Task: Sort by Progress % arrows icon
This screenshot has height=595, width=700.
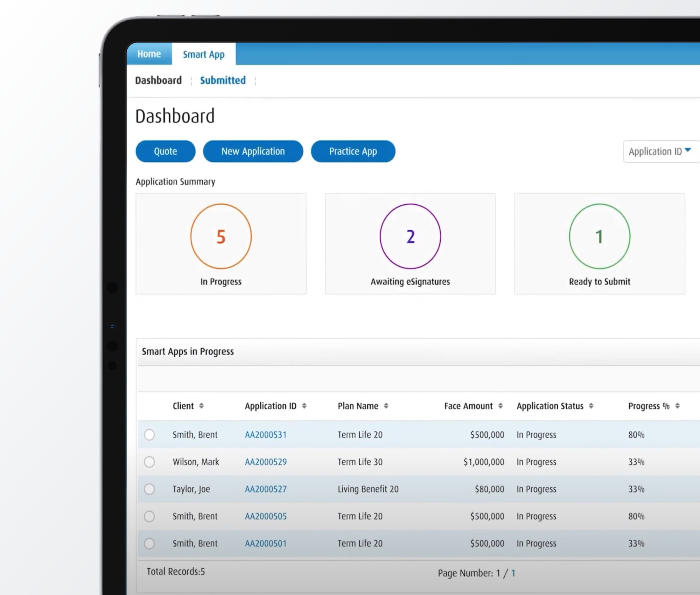Action: [x=678, y=406]
